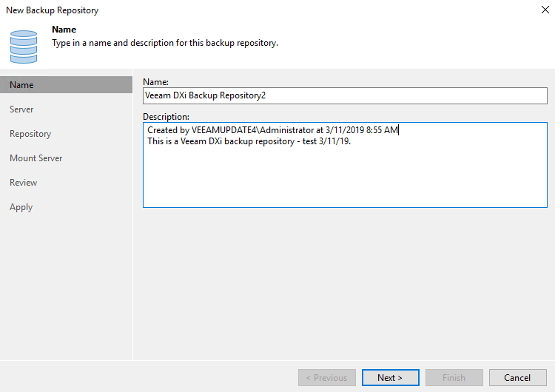555x392 pixels.
Task: Click the backup repository database icon
Action: [x=24, y=47]
